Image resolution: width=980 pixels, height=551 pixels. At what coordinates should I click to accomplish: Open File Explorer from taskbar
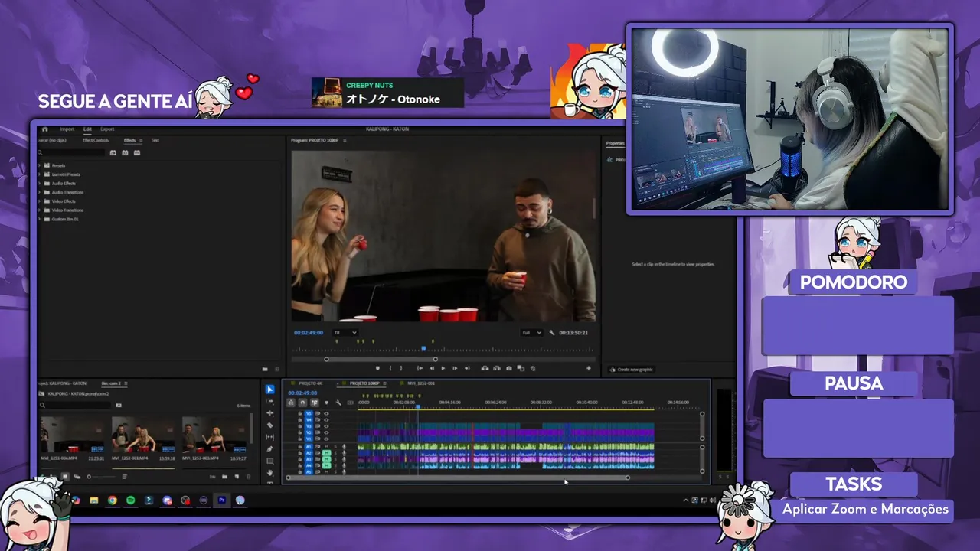tap(93, 500)
